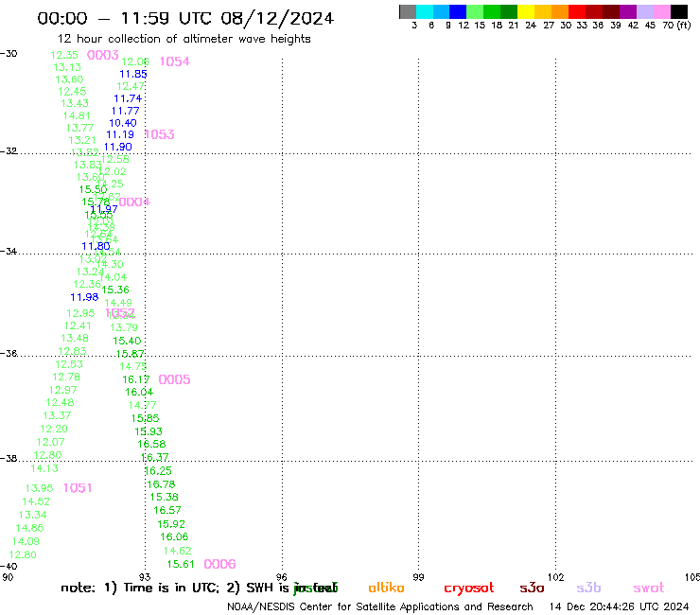This screenshot has width=700, height=615.
Task: Select the wave height value '15.93'
Action: [149, 431]
